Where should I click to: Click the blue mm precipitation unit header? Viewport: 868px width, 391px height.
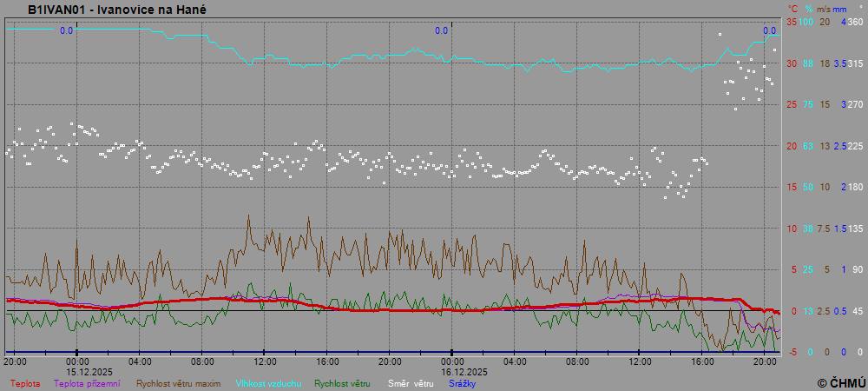[841, 9]
